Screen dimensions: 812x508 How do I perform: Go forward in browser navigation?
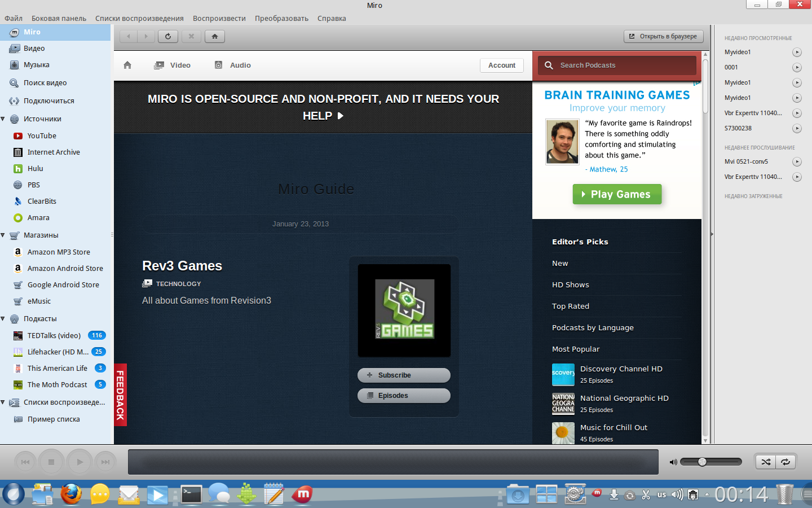click(x=146, y=37)
